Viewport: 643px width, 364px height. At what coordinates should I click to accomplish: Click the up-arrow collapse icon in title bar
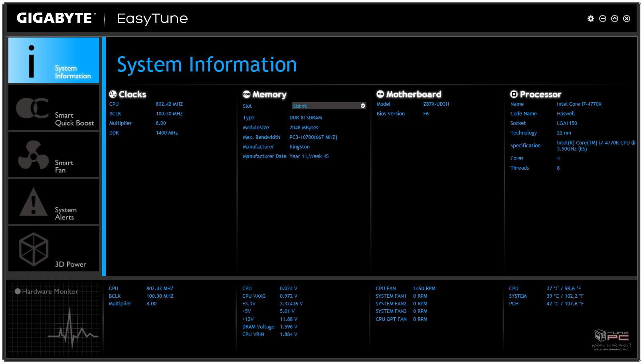coord(615,18)
